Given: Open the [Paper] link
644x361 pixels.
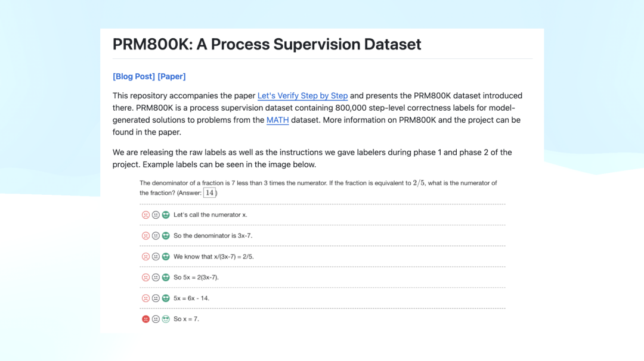Looking at the screenshot, I should pyautogui.click(x=172, y=76).
